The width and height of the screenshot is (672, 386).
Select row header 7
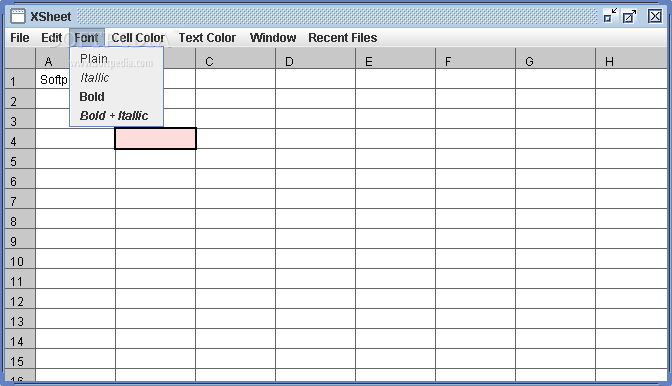[20, 199]
